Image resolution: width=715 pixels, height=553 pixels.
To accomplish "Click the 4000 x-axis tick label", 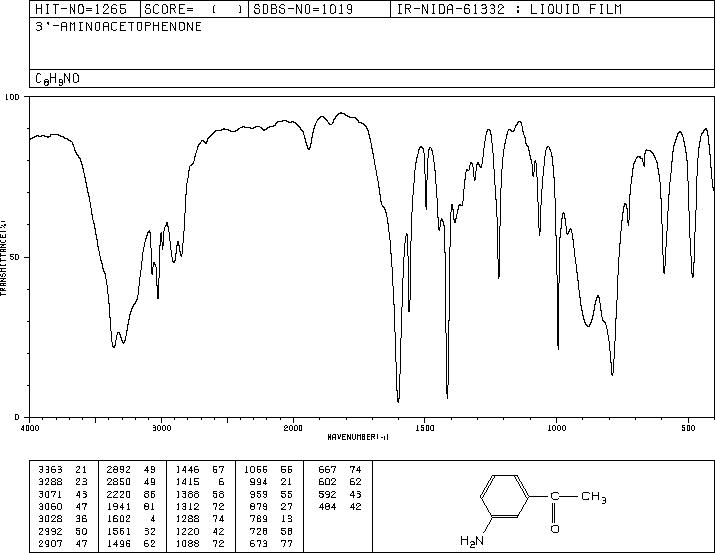I will (x=30, y=428).
